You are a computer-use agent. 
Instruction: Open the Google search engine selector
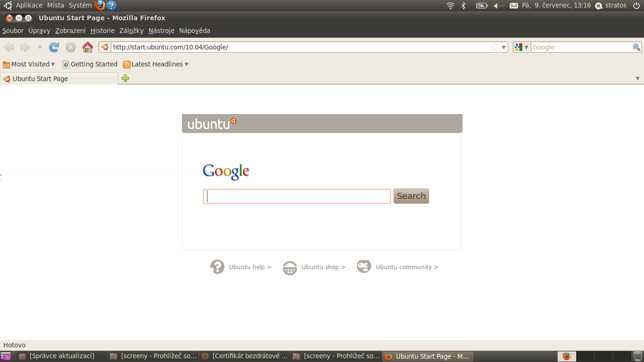pyautogui.click(x=522, y=47)
